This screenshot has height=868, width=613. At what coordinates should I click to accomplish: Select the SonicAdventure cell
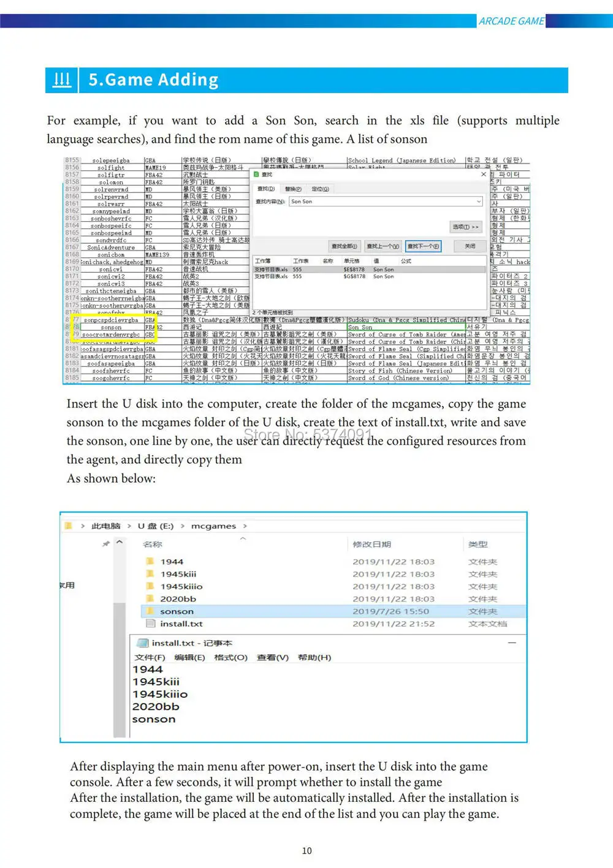[x=112, y=247]
